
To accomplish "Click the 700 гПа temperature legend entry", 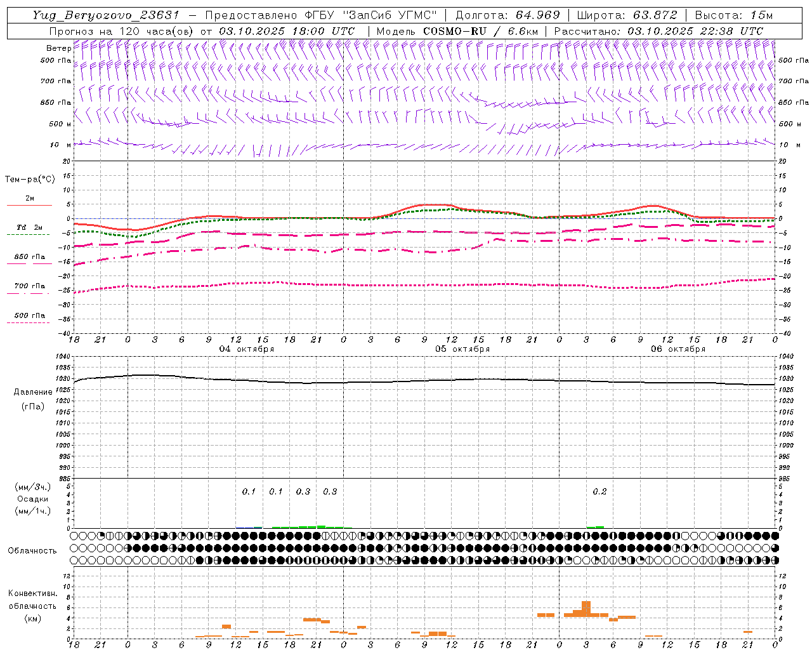I will [29, 287].
